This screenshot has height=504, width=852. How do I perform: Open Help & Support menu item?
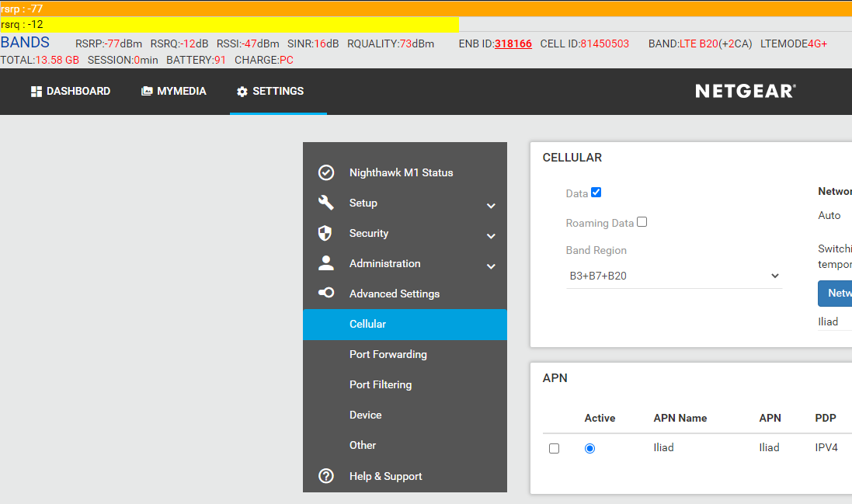coord(405,476)
